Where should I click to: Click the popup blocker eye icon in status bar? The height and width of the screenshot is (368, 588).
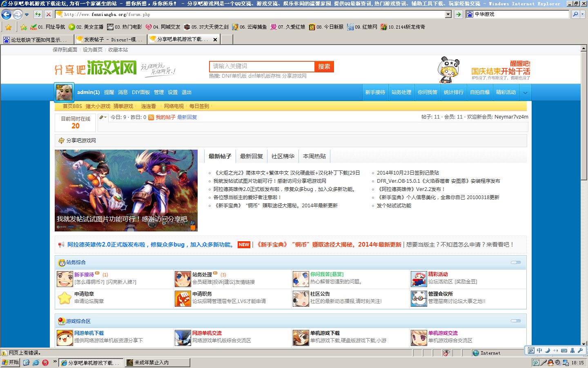coord(446,353)
